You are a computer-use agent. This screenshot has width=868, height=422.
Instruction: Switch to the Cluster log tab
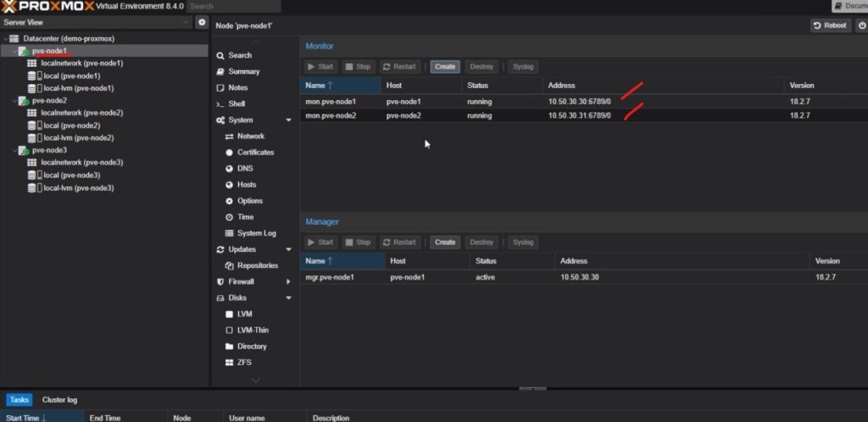(60, 400)
